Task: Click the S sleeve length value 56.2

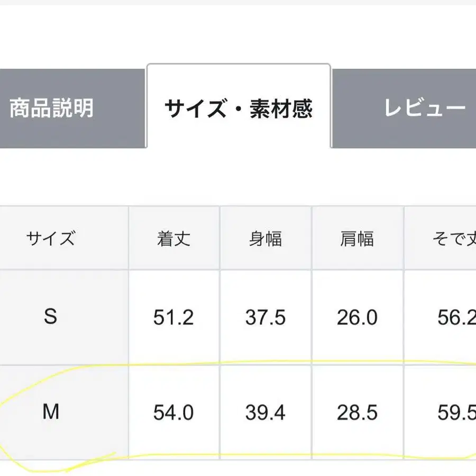Action: [x=455, y=317]
